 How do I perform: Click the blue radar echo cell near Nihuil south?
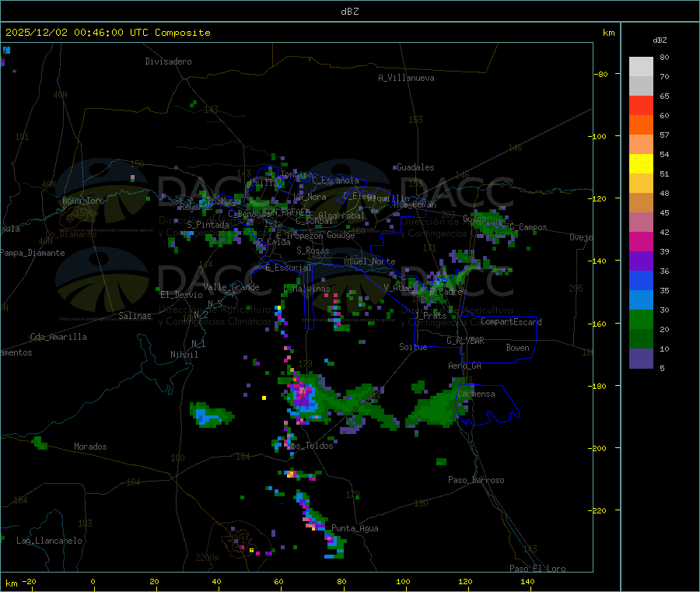207,416
